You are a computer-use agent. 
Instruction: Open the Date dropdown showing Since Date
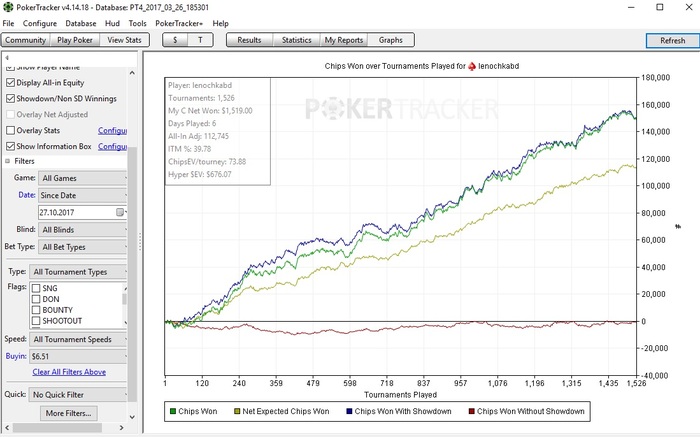coord(83,195)
